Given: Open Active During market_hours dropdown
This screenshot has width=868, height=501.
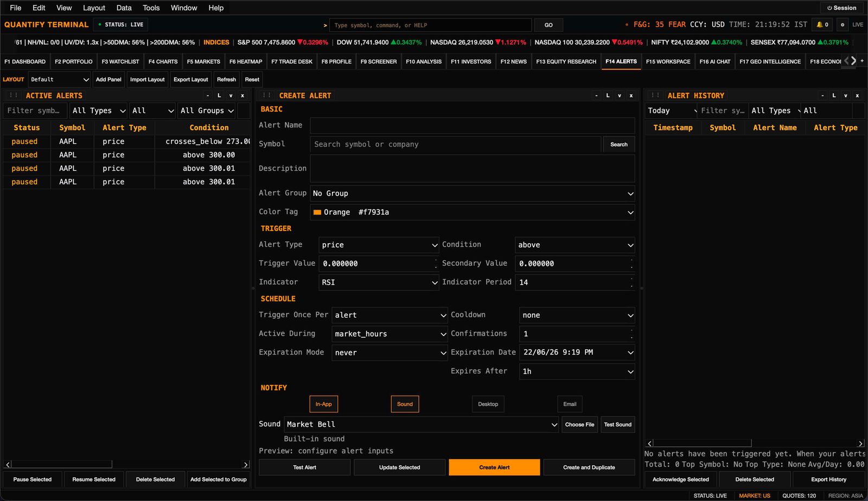Looking at the screenshot, I should coord(390,334).
